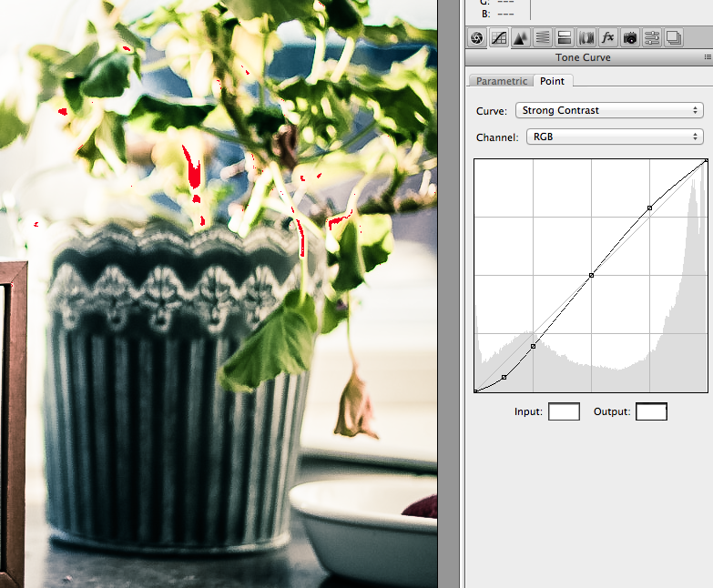Select the white endpoint of the curve
The height and width of the screenshot is (588, 713).
(707, 160)
